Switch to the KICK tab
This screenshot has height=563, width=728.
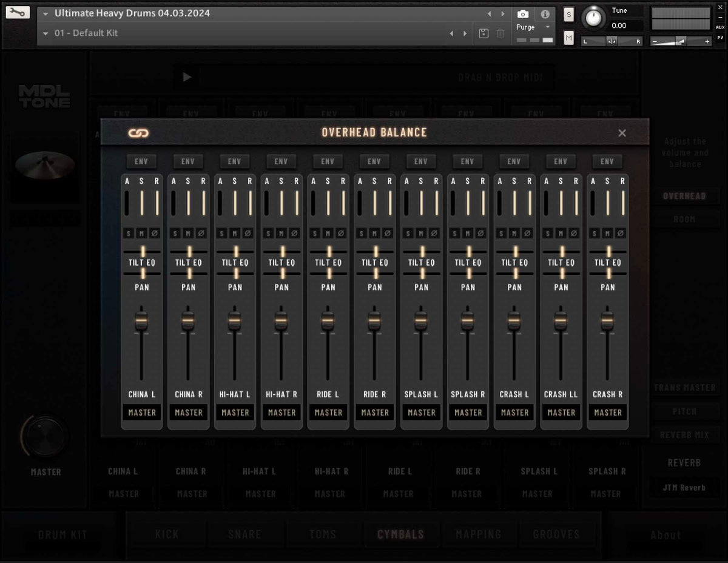(167, 534)
